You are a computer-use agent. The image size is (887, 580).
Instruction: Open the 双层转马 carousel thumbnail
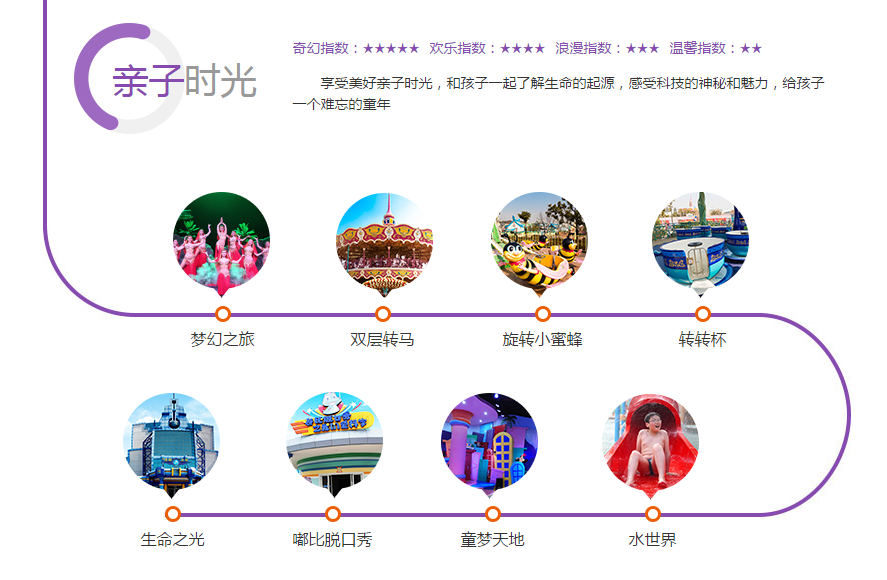[384, 244]
